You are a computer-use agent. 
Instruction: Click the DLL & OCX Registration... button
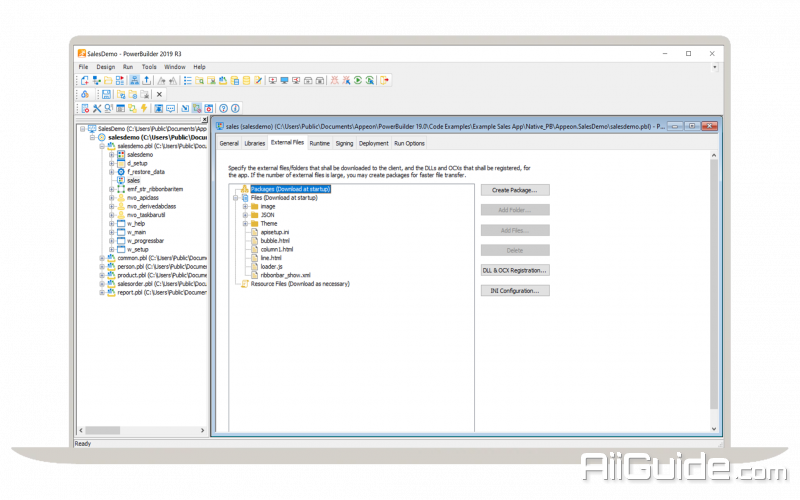(515, 270)
